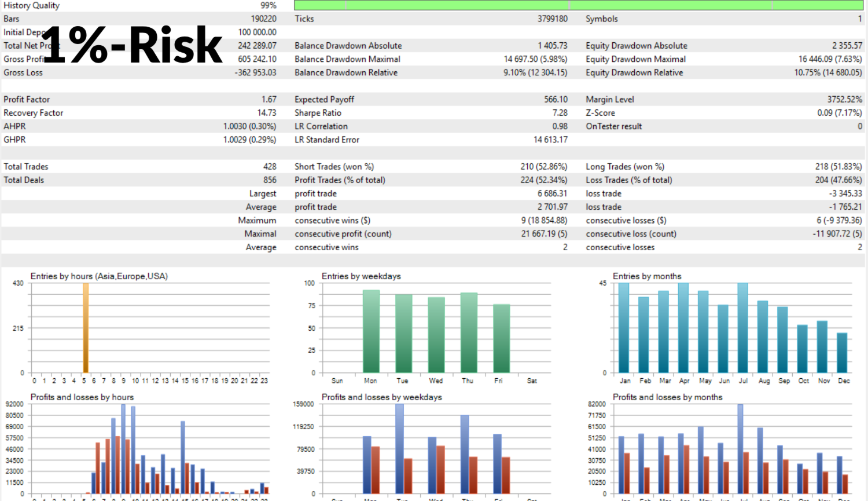This screenshot has height=501, width=868.
Task: Click the Total Deals value 856
Action: [270, 180]
